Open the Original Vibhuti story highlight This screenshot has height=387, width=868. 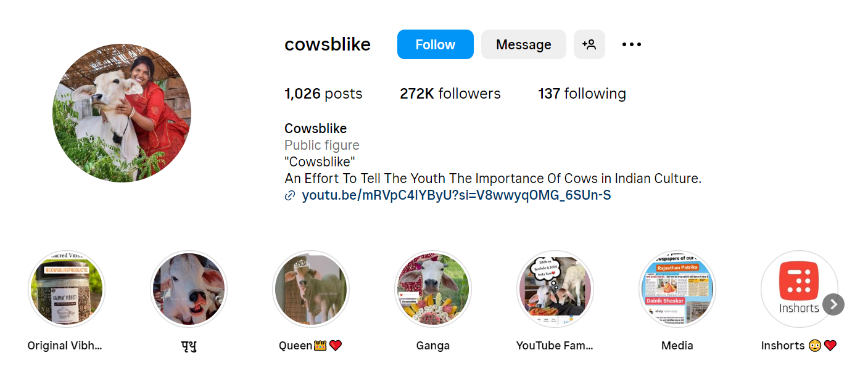67,289
